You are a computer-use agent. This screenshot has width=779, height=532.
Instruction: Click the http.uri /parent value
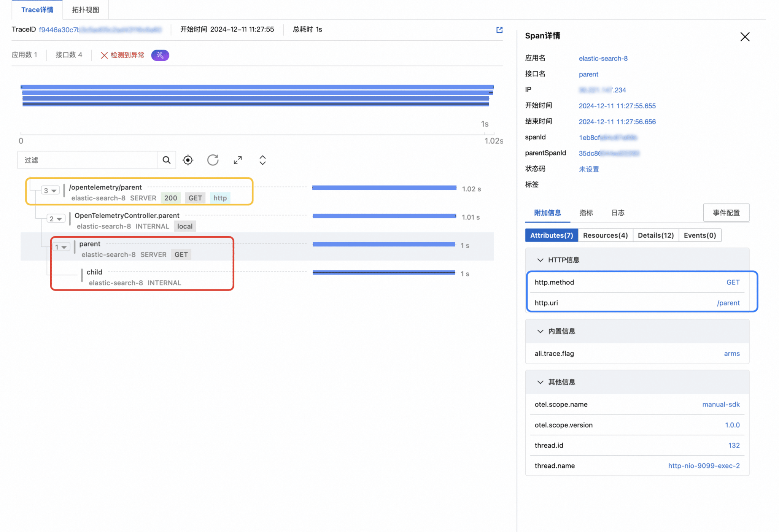(728, 303)
